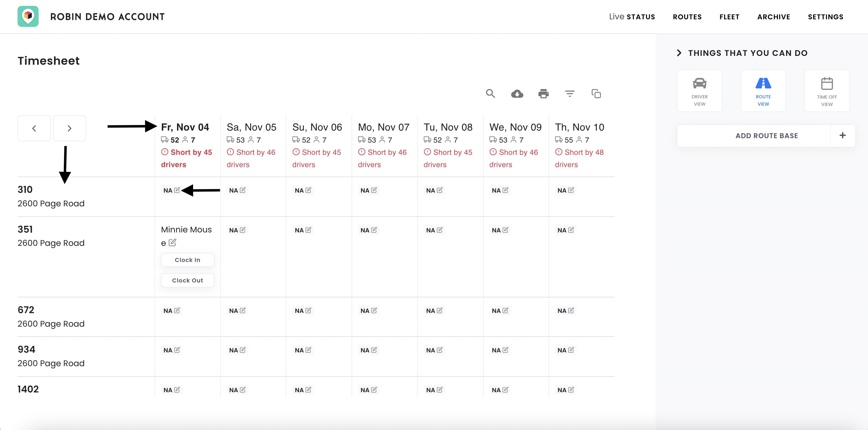Click the search magnifier icon
The width and height of the screenshot is (868, 430).
click(x=490, y=93)
